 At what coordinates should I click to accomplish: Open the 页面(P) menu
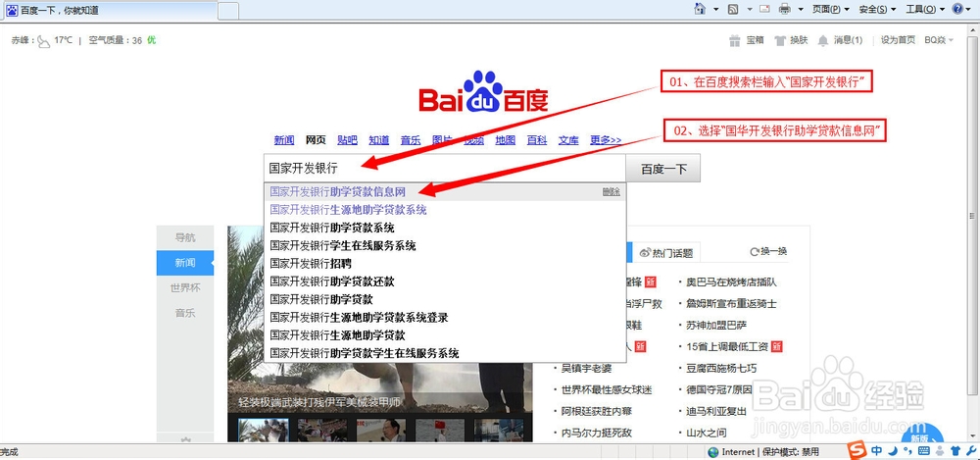pos(831,9)
